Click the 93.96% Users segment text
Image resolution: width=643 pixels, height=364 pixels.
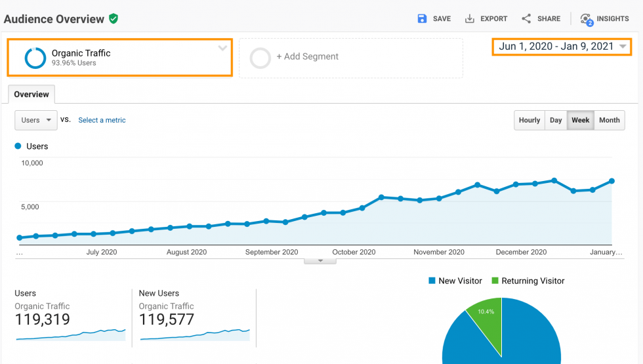pyautogui.click(x=73, y=63)
